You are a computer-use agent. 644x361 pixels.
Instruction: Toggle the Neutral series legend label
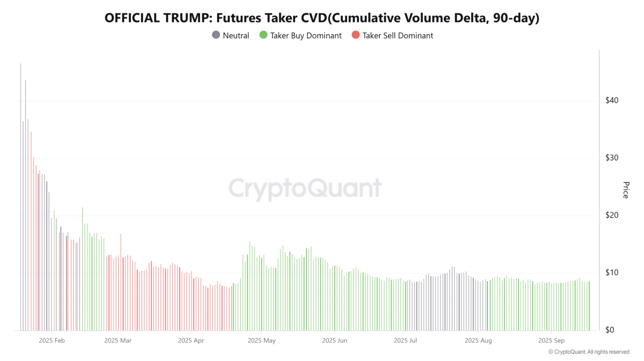(236, 35)
